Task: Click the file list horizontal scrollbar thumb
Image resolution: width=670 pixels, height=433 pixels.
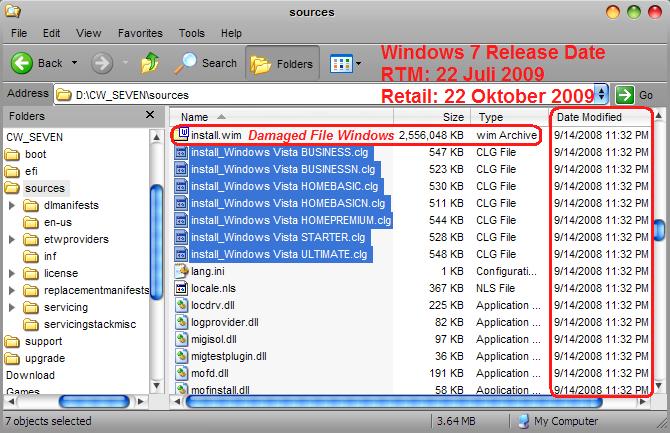Action: pos(394,401)
